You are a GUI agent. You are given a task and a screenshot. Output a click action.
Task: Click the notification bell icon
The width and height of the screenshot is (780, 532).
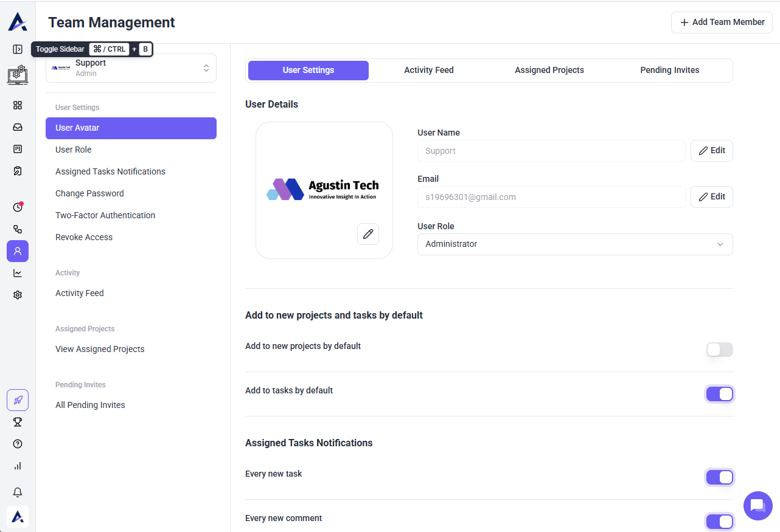coord(18,492)
